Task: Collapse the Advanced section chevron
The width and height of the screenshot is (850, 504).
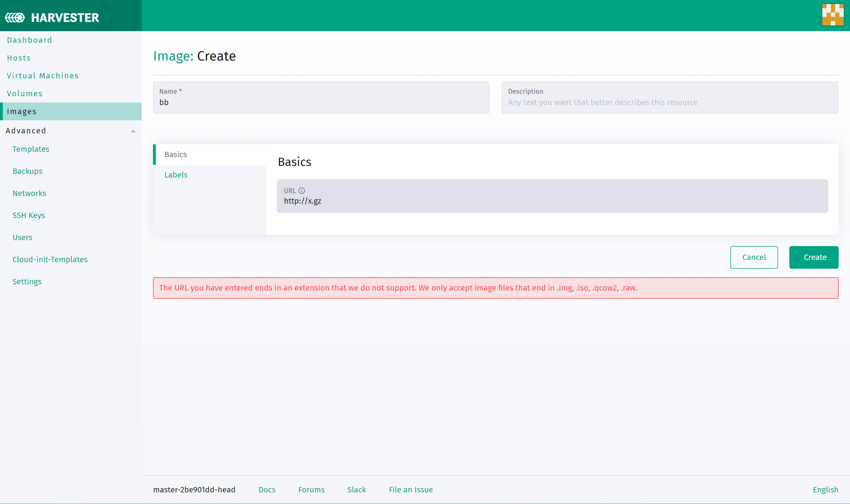Action: 133,131
